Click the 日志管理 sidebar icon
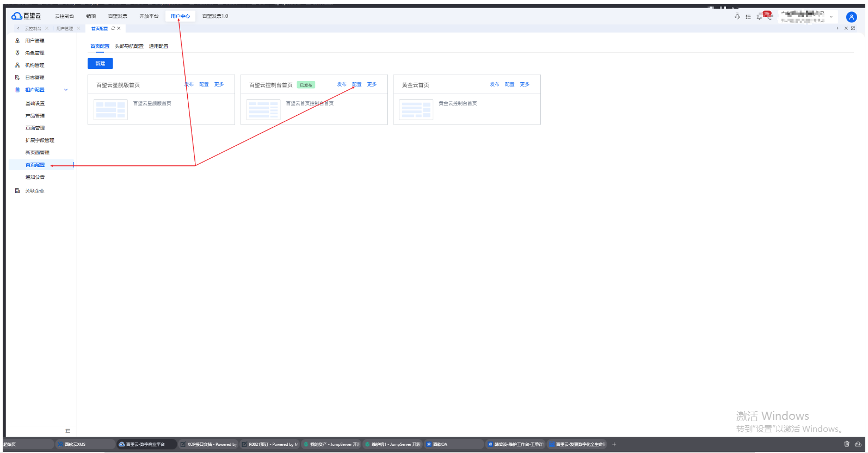868x453 pixels. point(17,78)
